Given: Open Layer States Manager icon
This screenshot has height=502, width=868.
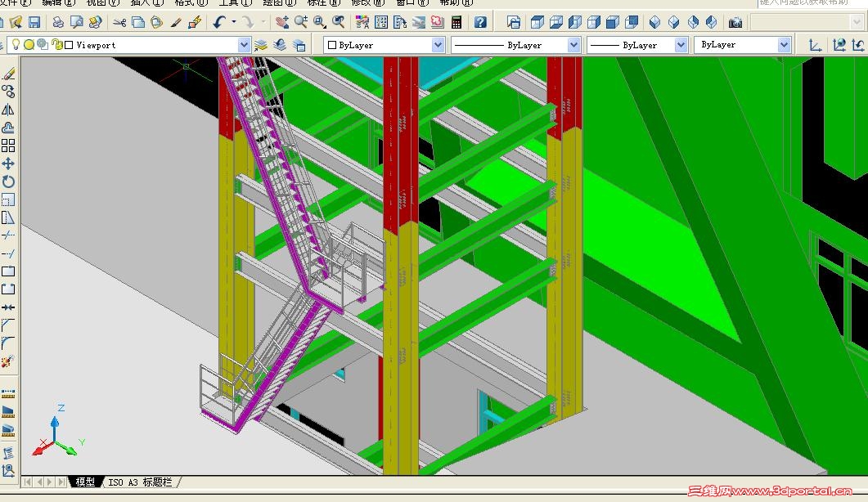Looking at the screenshot, I should (299, 45).
